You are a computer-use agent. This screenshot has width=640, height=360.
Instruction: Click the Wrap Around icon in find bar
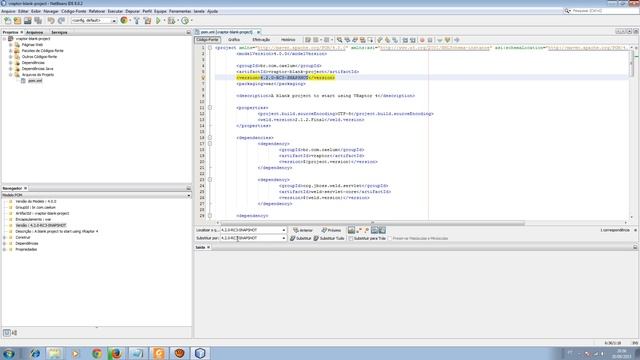[x=382, y=231]
